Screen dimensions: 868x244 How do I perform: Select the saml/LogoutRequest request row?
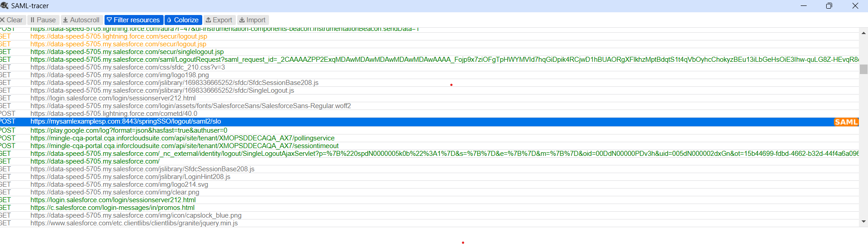[429, 60]
